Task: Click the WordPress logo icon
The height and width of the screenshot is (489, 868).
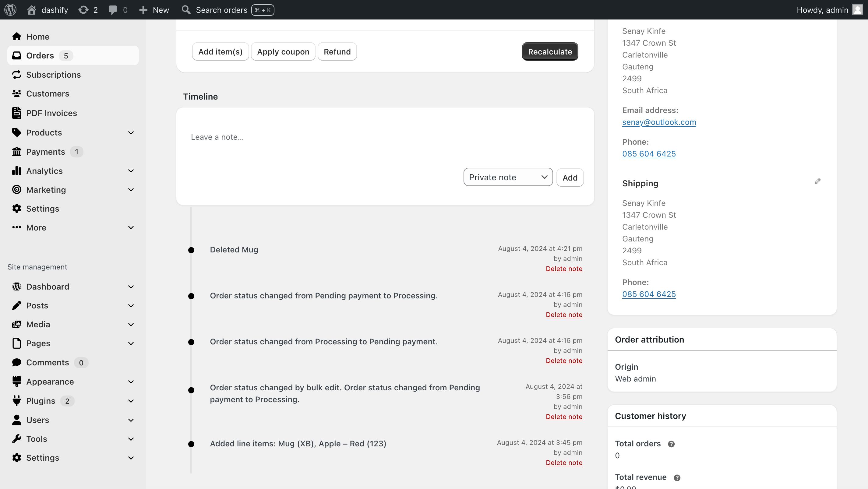Action: 10,10
